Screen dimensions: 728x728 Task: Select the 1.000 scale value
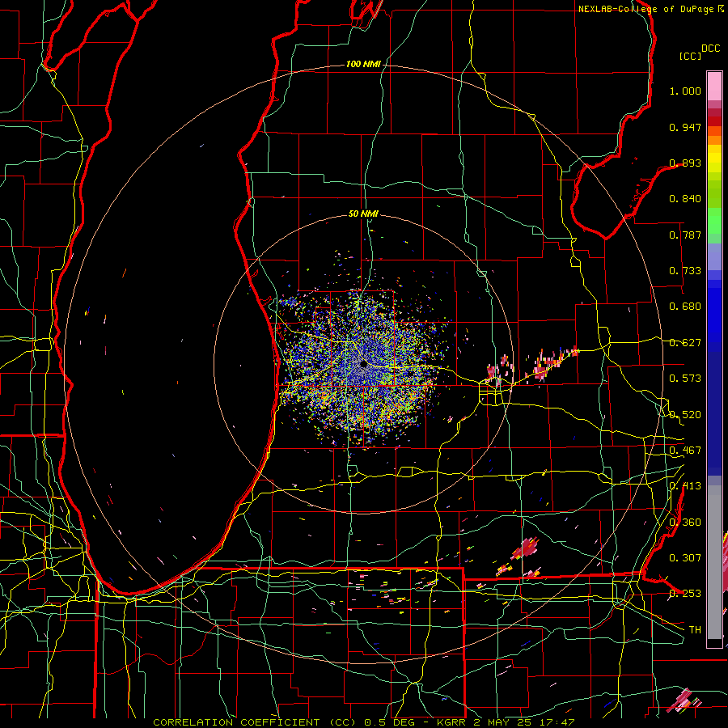685,91
